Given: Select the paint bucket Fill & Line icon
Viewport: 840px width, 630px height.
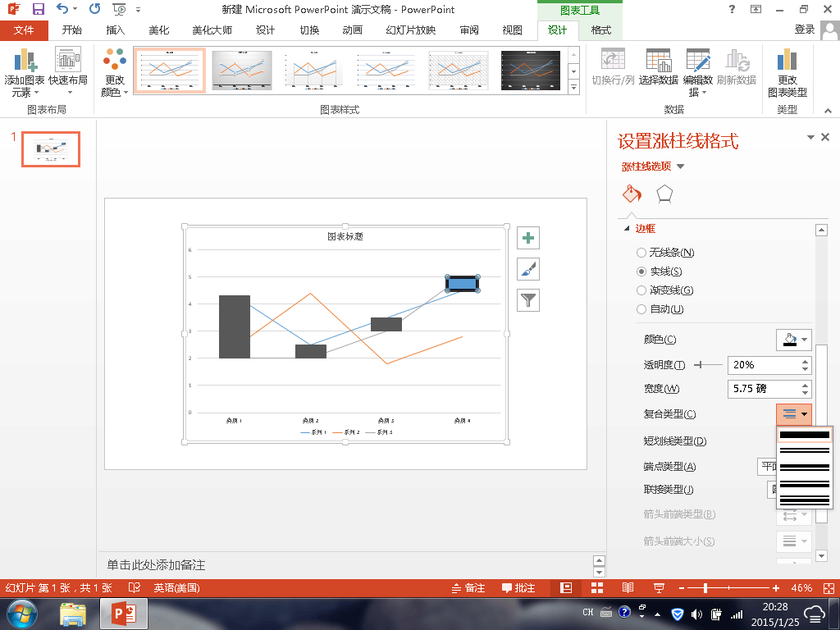Looking at the screenshot, I should tap(632, 194).
